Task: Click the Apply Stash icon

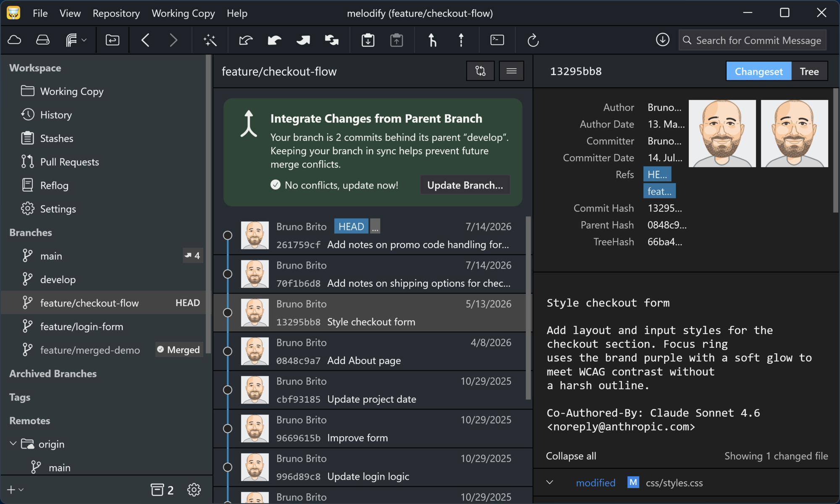Action: click(396, 40)
